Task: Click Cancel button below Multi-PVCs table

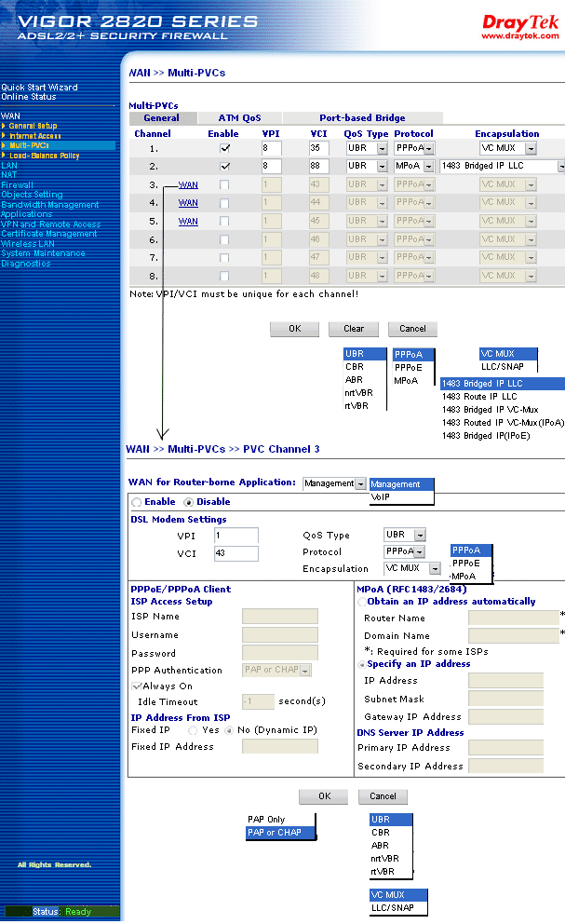Action: pos(412,329)
